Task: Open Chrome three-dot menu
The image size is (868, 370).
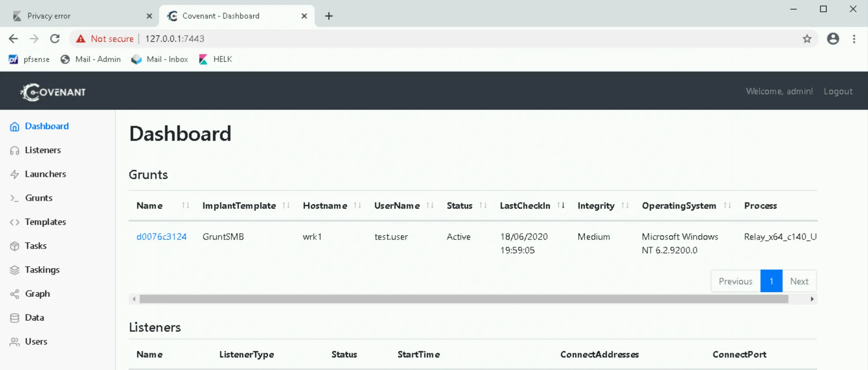Action: click(854, 38)
